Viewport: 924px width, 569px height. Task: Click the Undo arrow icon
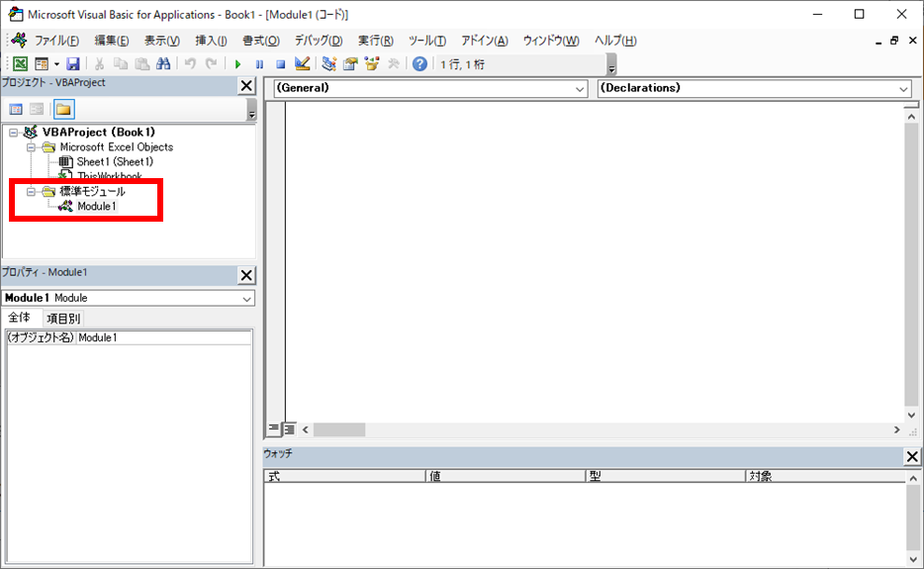point(190,63)
